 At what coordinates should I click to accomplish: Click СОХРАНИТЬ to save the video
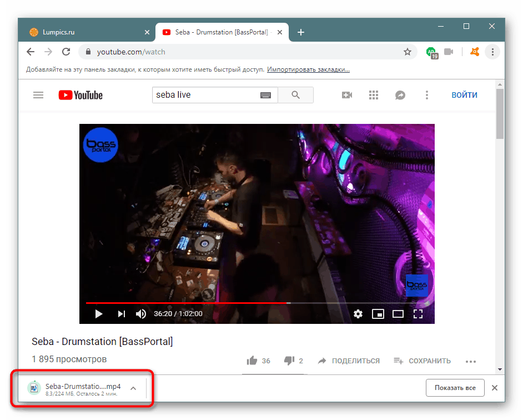(x=422, y=361)
